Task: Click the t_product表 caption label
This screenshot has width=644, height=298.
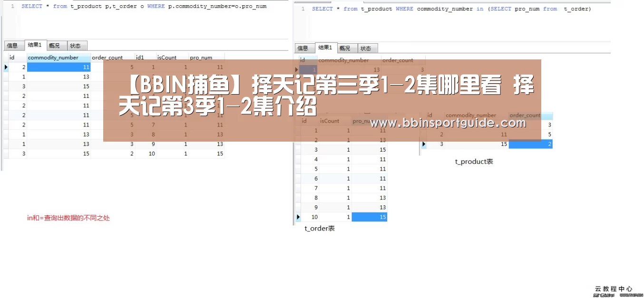Action: pos(474,162)
